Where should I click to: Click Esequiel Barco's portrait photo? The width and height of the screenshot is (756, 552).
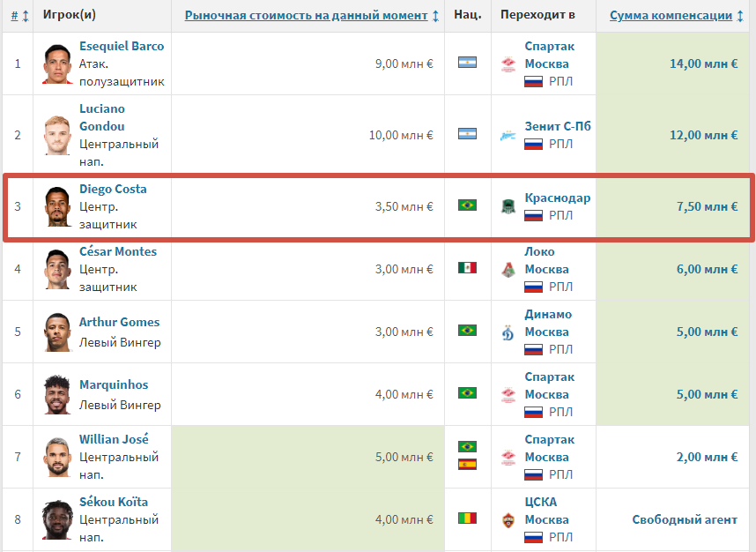57,63
